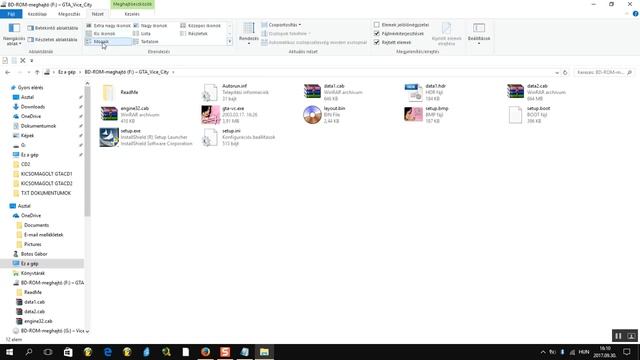The height and width of the screenshot is (360, 640).
Task: Open Microsoft Edge from taskbar
Action: coord(108,352)
